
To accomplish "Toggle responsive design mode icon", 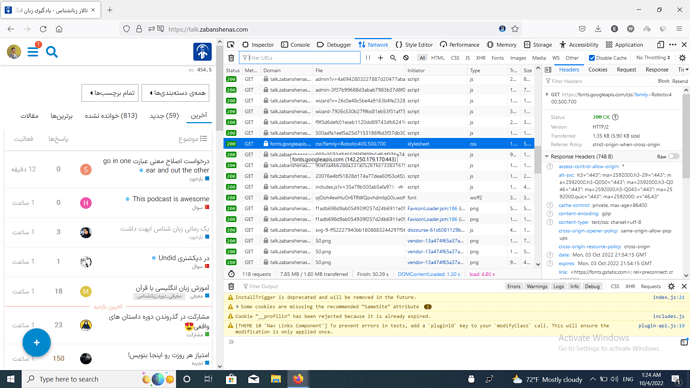I will tap(661, 44).
